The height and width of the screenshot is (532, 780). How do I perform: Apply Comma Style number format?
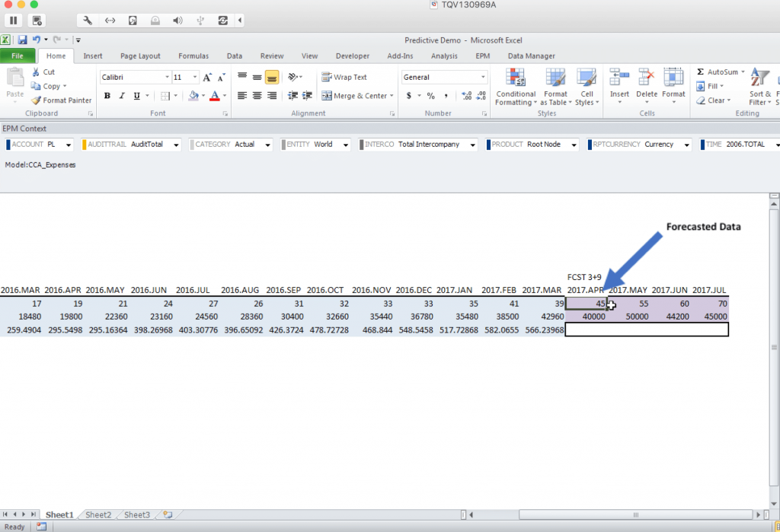446,95
